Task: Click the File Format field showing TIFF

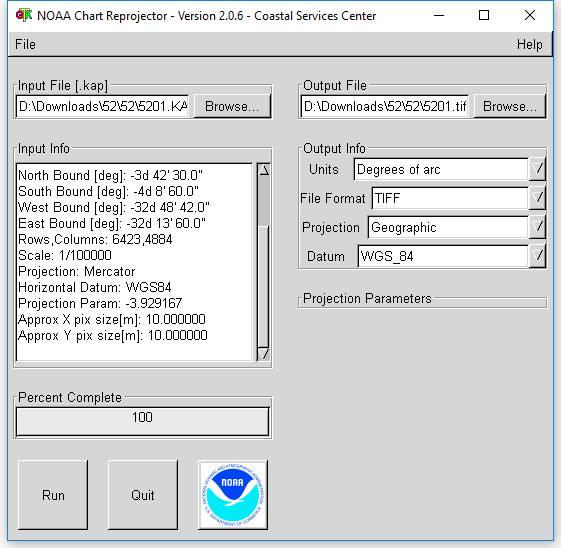Action: click(450, 198)
